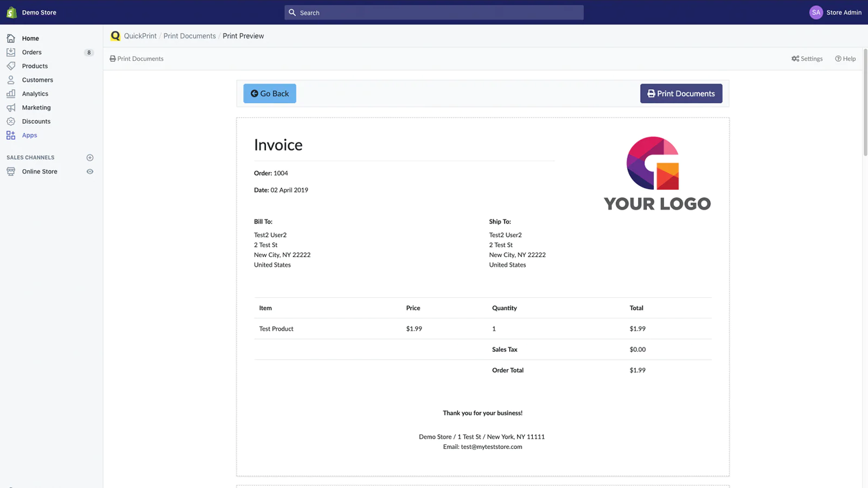Click the Analytics bar chart icon
This screenshot has width=868, height=488.
tap(11, 94)
